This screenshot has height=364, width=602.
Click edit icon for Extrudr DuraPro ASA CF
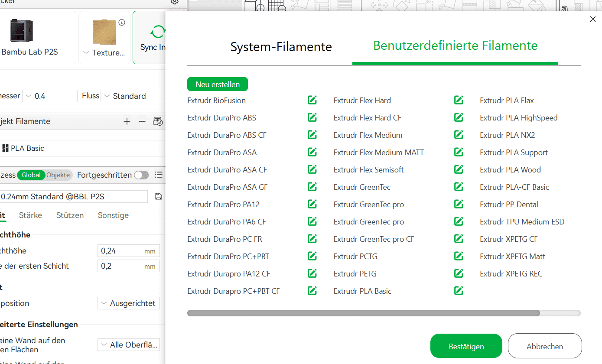312,169
